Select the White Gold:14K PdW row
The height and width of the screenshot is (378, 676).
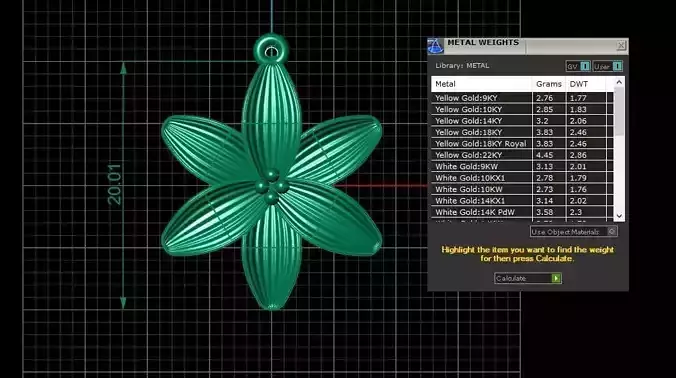coord(522,212)
